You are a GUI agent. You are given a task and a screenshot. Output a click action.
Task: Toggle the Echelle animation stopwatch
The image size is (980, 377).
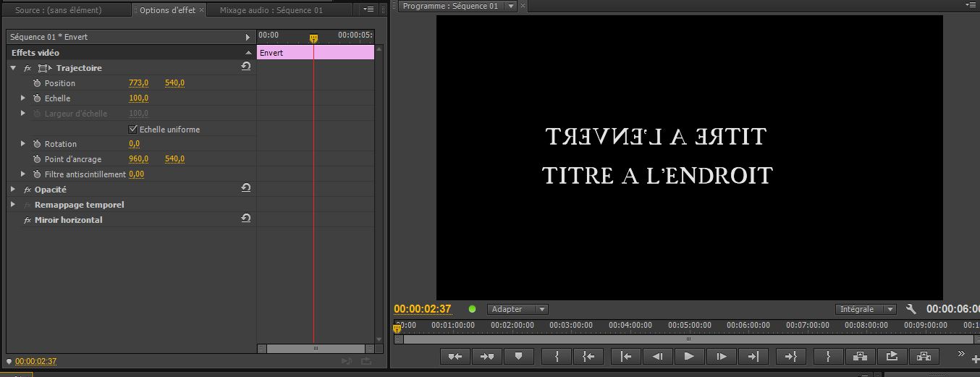[37, 98]
